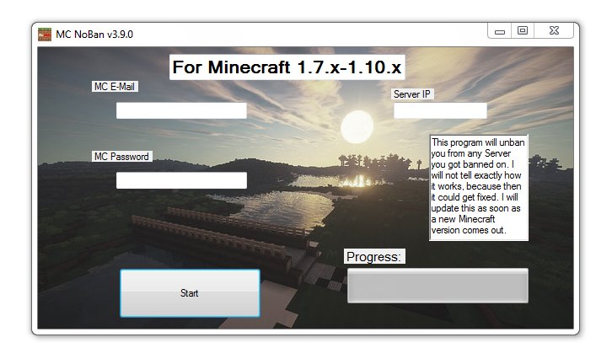Click the 'MC NoBan v3.9.0' window title
The width and height of the screenshot is (612, 364).
94,35
